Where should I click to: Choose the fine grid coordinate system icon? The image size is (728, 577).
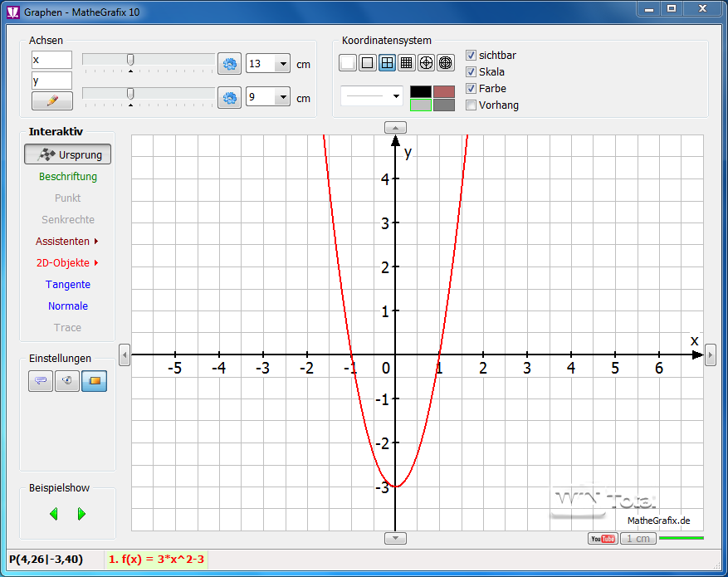click(407, 63)
